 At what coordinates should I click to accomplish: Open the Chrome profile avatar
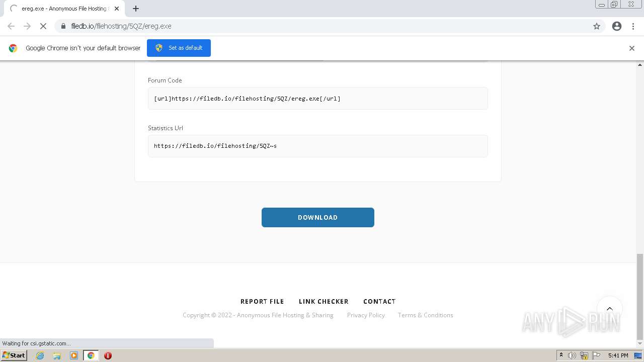(617, 26)
